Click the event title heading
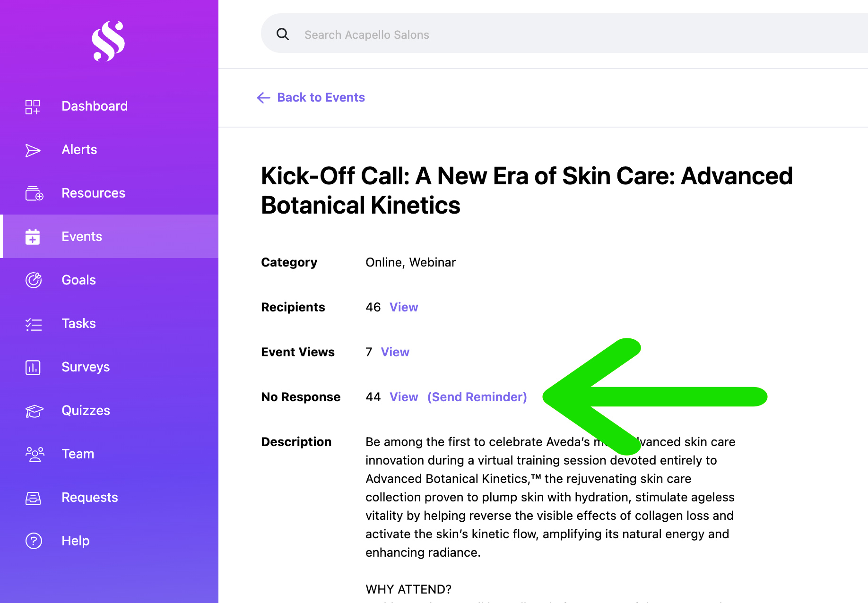Viewport: 868px width, 603px height. (x=527, y=190)
